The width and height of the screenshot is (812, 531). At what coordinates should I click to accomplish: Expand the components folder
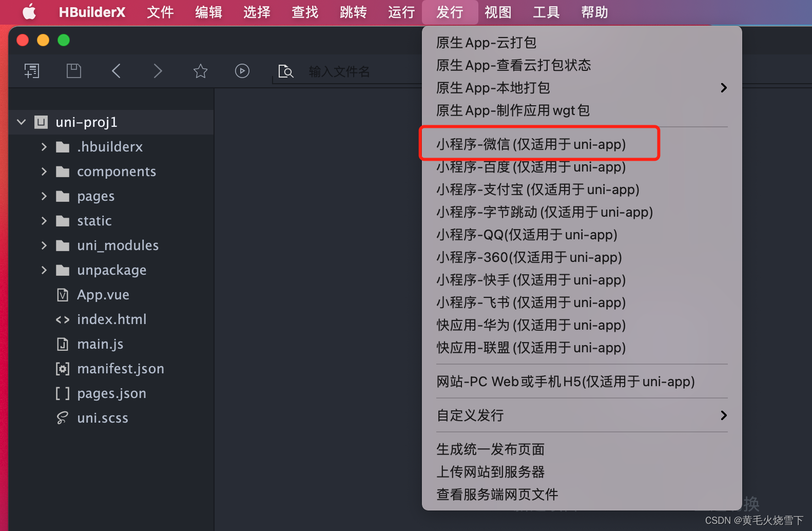44,172
